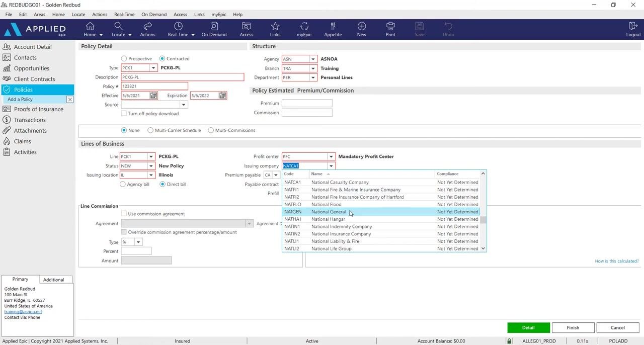This screenshot has height=345, width=644.
Task: Open the Links star icon
Action: 275,29
